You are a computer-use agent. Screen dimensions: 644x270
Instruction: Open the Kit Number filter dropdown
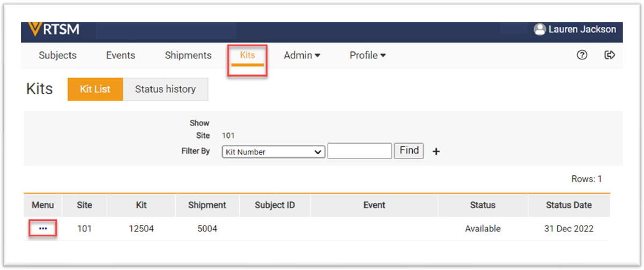click(x=273, y=152)
